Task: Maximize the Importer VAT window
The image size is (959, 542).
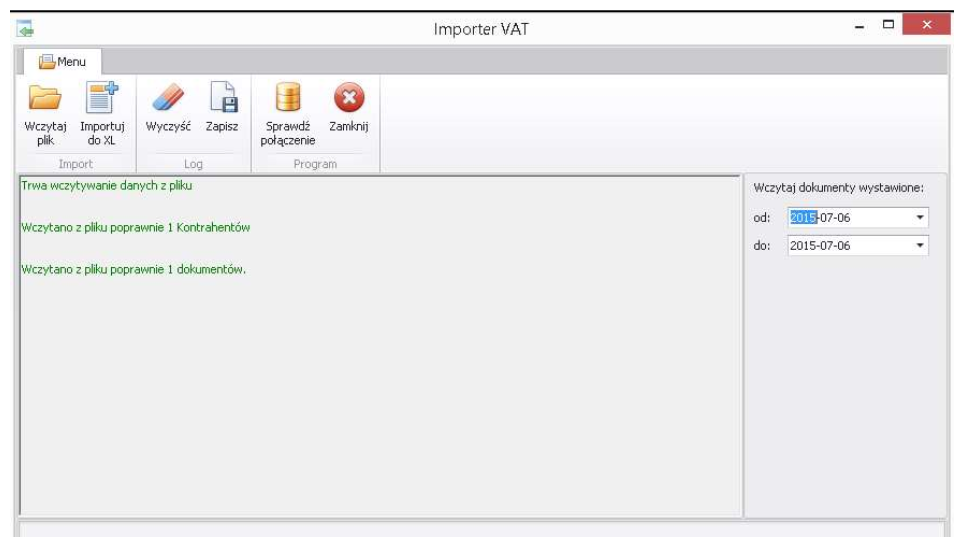Action: click(x=888, y=25)
